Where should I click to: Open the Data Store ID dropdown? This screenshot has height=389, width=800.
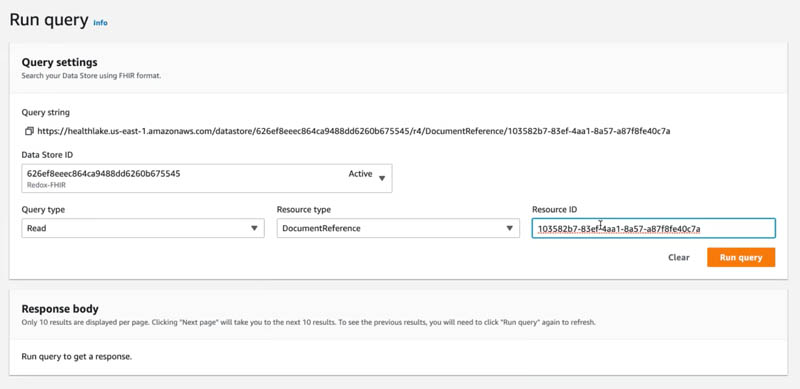point(207,178)
